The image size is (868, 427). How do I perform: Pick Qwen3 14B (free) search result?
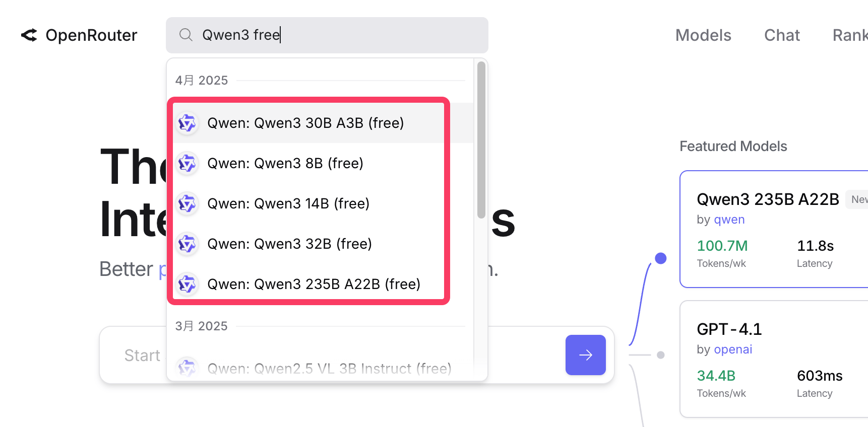tap(288, 203)
